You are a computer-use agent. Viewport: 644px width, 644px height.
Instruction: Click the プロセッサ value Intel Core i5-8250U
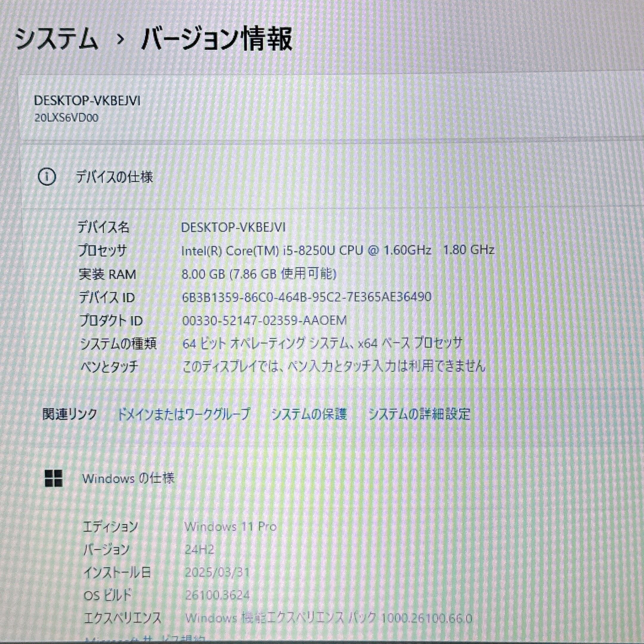pyautogui.click(x=337, y=250)
